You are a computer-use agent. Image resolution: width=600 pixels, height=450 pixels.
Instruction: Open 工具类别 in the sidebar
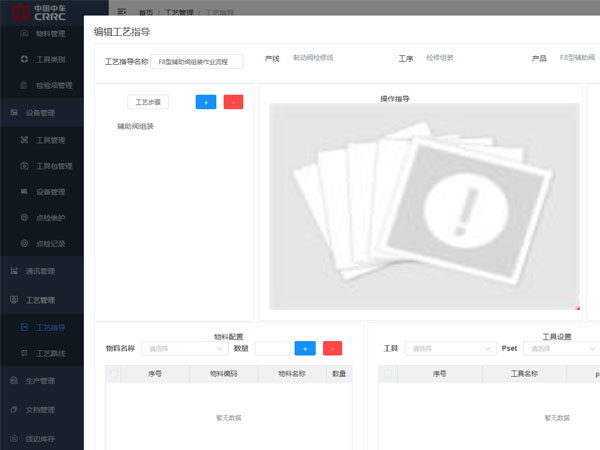pos(50,59)
